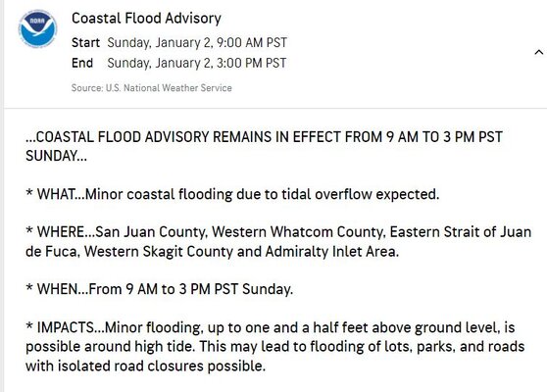
Task: Click the WHAT minor coastal flooding paragraph
Action: (x=232, y=194)
